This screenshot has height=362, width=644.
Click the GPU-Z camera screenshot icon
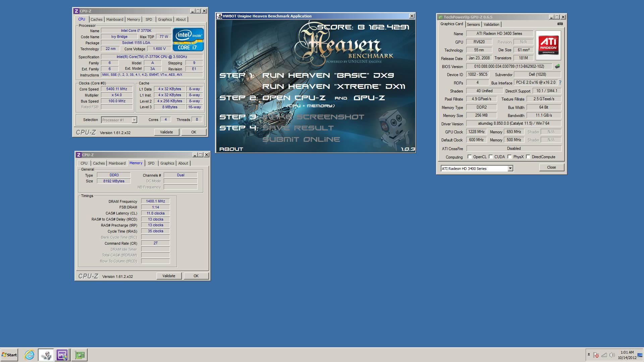coord(560,24)
